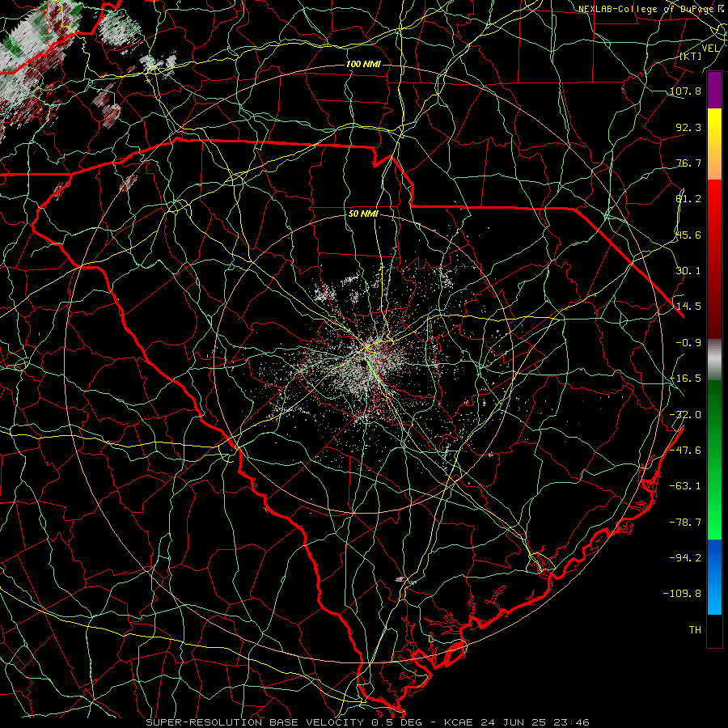Click the -47.6 legend value

coord(685,451)
